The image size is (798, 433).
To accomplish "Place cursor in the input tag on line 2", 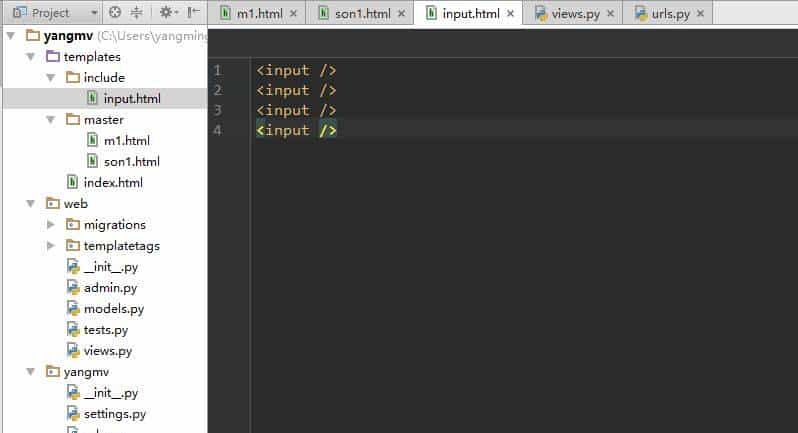I will (x=296, y=91).
